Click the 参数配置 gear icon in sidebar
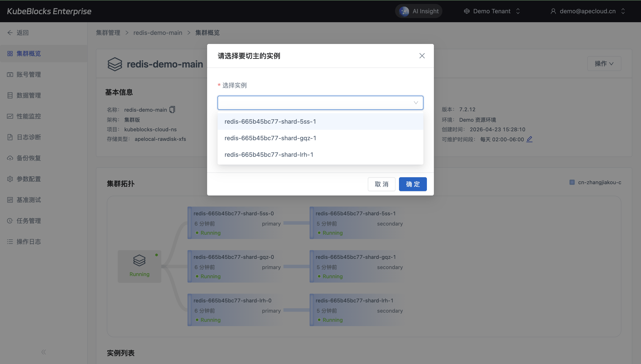 [10, 179]
